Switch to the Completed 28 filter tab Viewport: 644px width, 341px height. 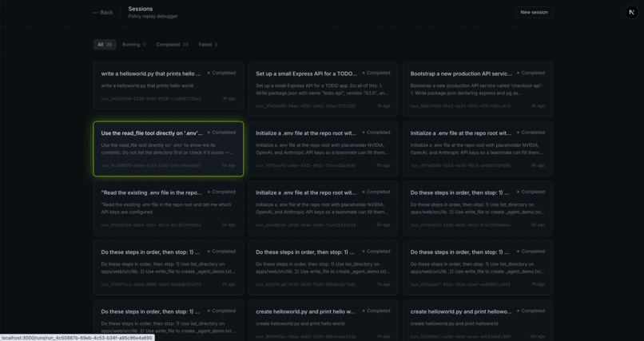click(x=172, y=44)
